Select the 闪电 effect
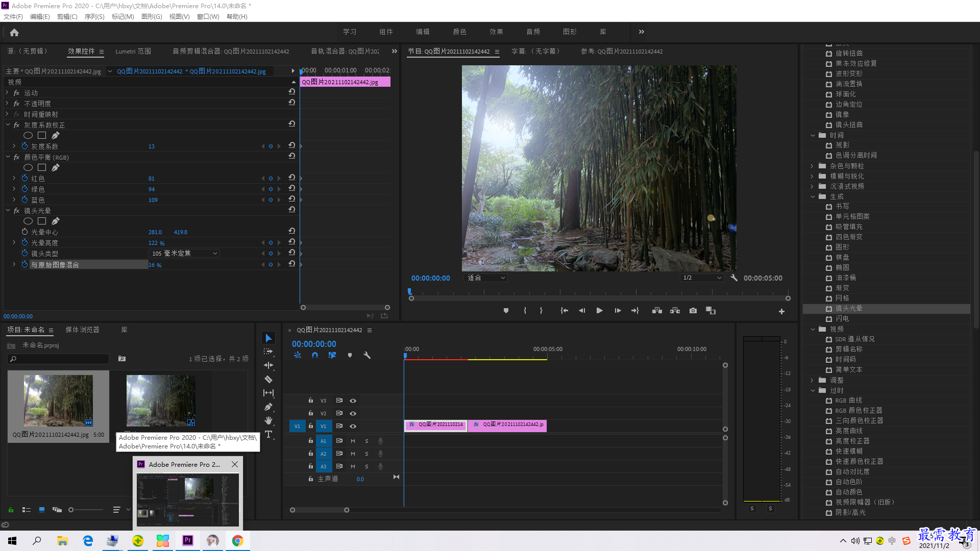Screen dimensions: 980x551 842,319
